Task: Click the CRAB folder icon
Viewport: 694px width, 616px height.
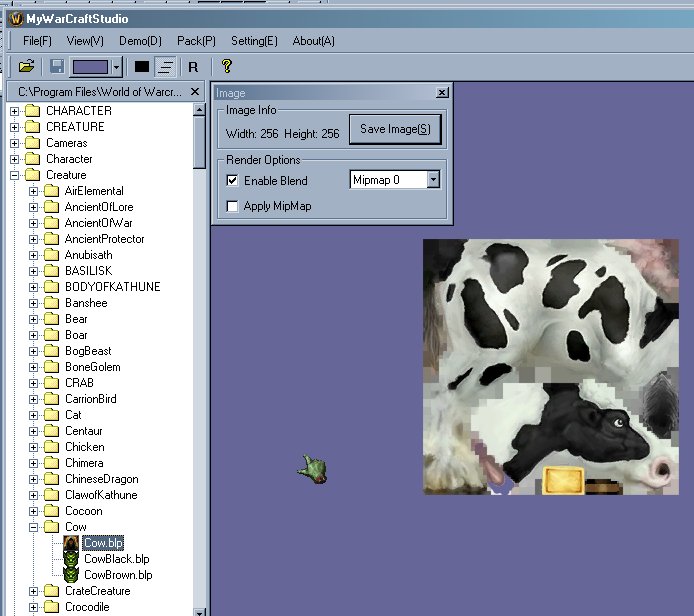Action: [51, 383]
